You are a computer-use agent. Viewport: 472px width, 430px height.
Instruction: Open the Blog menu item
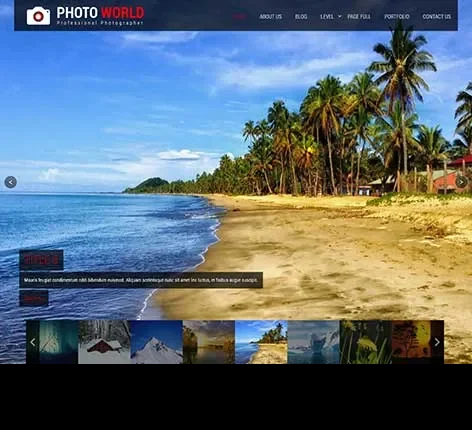point(301,16)
